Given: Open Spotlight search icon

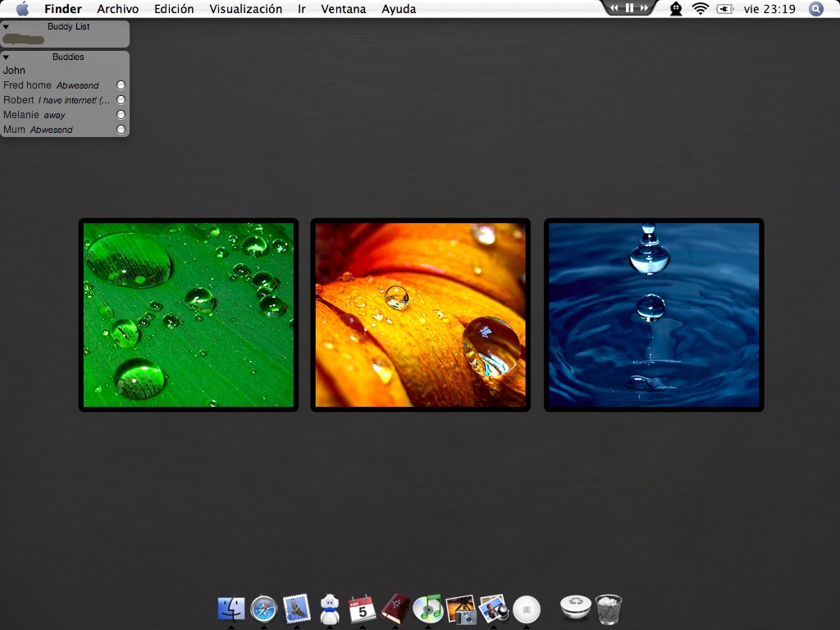Looking at the screenshot, I should coord(816,8).
